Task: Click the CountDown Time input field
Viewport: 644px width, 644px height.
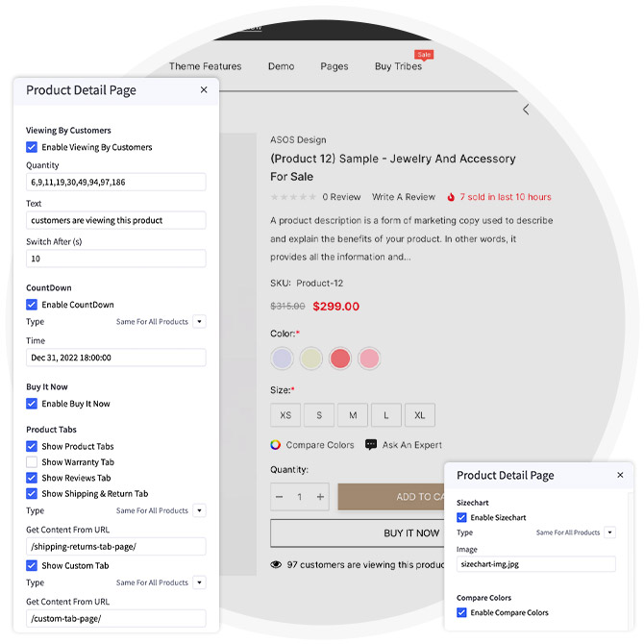Action: pyautogui.click(x=115, y=358)
